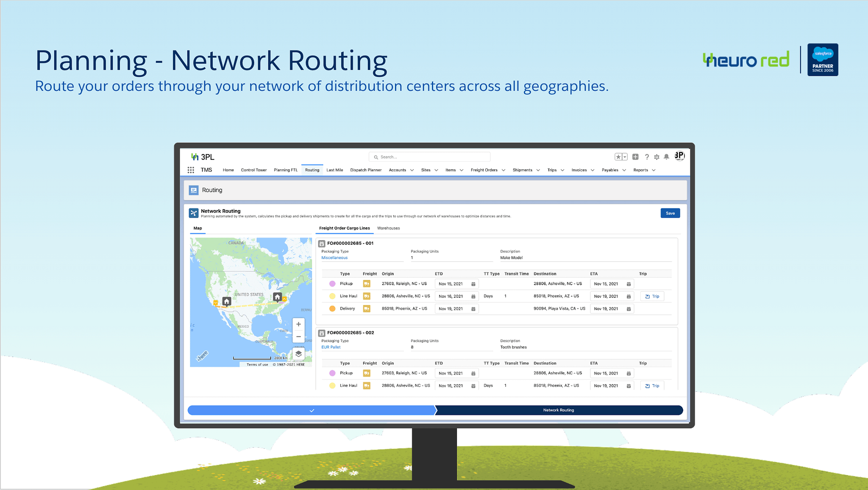Click the completed step in progress path

click(x=312, y=410)
